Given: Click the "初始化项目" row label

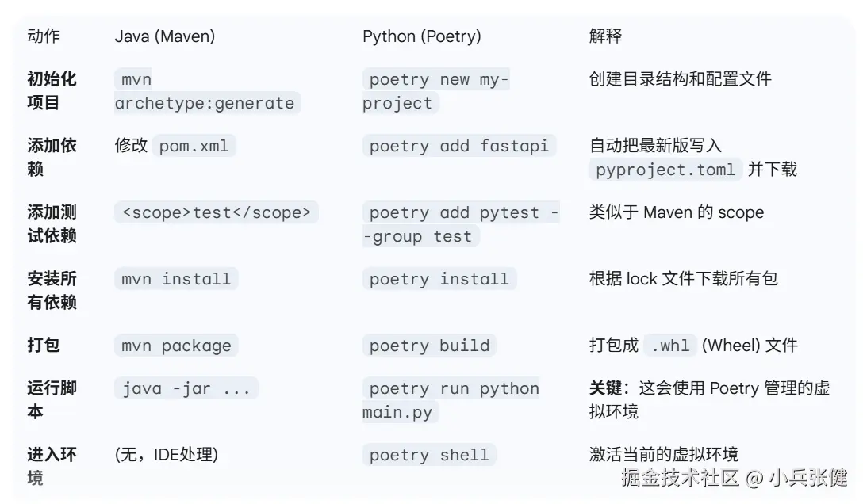Looking at the screenshot, I should 52,91.
